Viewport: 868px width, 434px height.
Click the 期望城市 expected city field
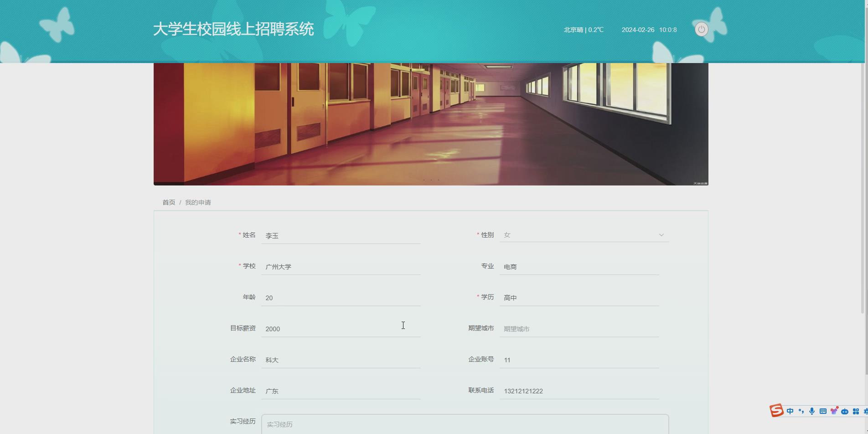(x=579, y=328)
